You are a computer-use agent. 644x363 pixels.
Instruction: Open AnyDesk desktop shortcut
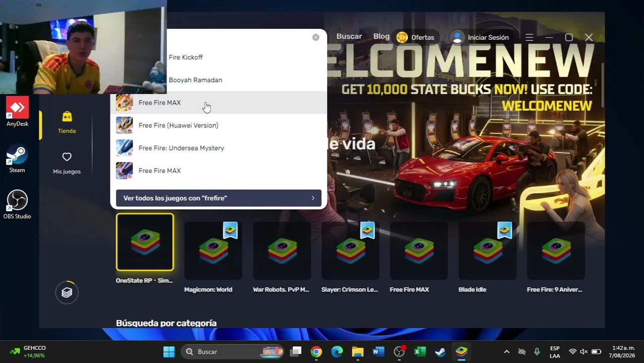17,111
